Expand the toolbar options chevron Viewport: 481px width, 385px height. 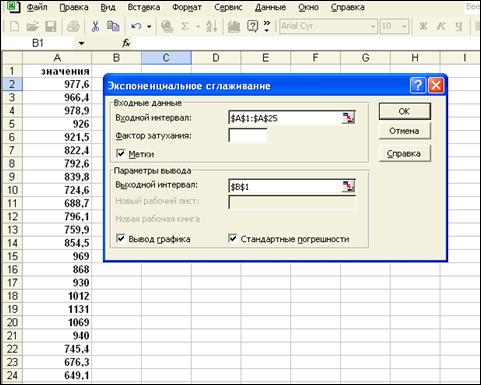click(267, 26)
